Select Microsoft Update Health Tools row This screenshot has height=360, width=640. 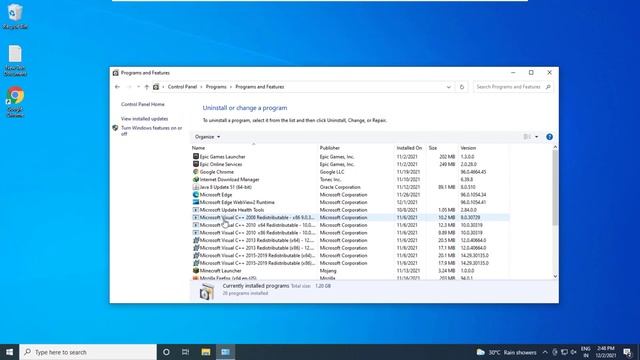click(350, 210)
